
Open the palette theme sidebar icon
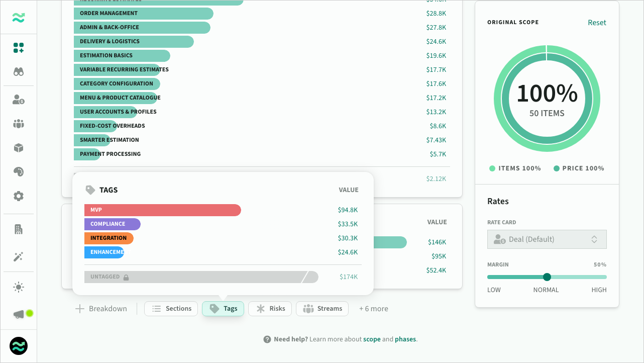(x=19, y=172)
